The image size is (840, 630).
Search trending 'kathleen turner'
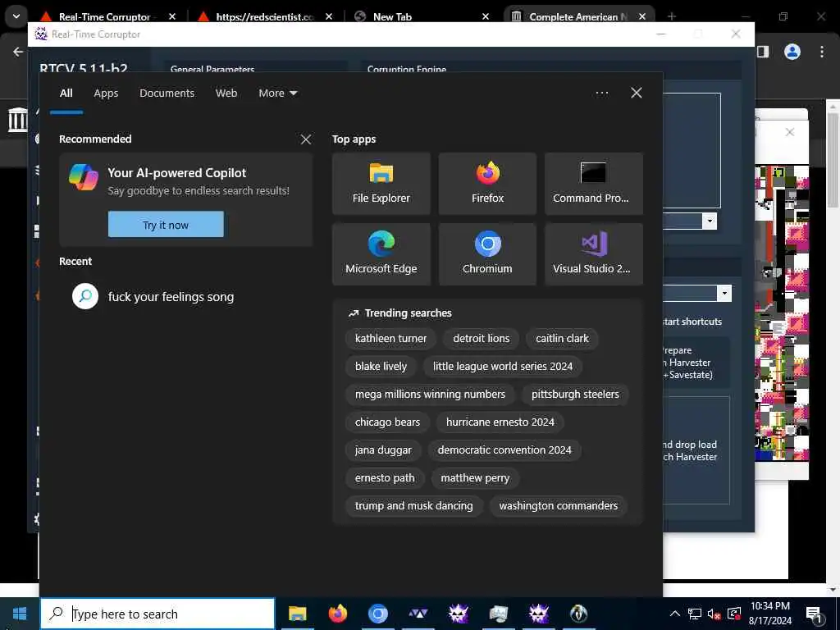tap(390, 339)
